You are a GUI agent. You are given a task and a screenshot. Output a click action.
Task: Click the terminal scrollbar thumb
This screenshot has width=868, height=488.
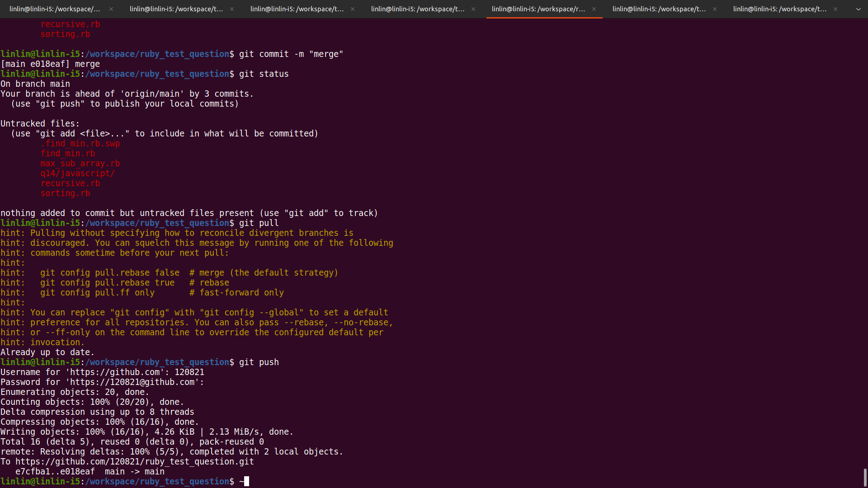coord(865,477)
